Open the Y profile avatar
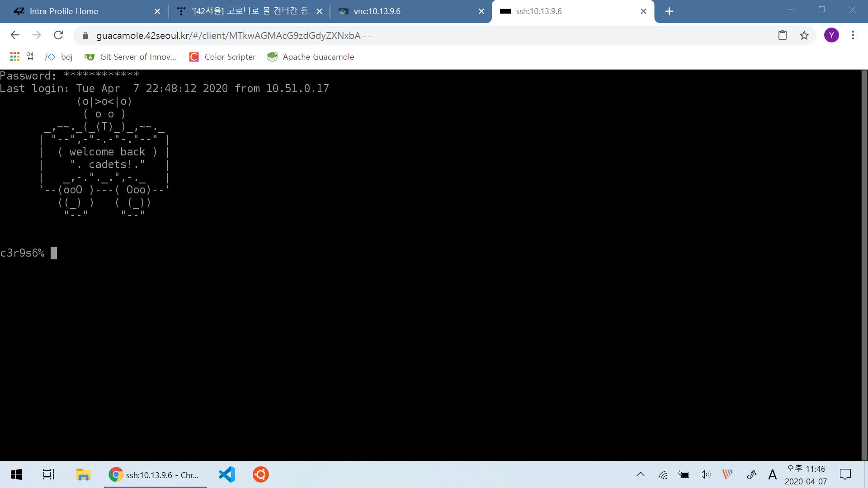Viewport: 868px width, 488px height. [831, 35]
